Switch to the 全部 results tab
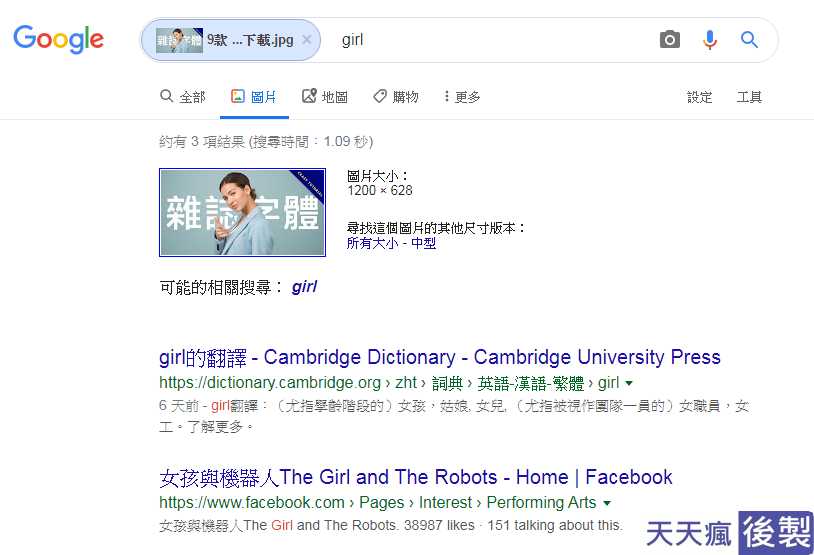 pos(183,97)
